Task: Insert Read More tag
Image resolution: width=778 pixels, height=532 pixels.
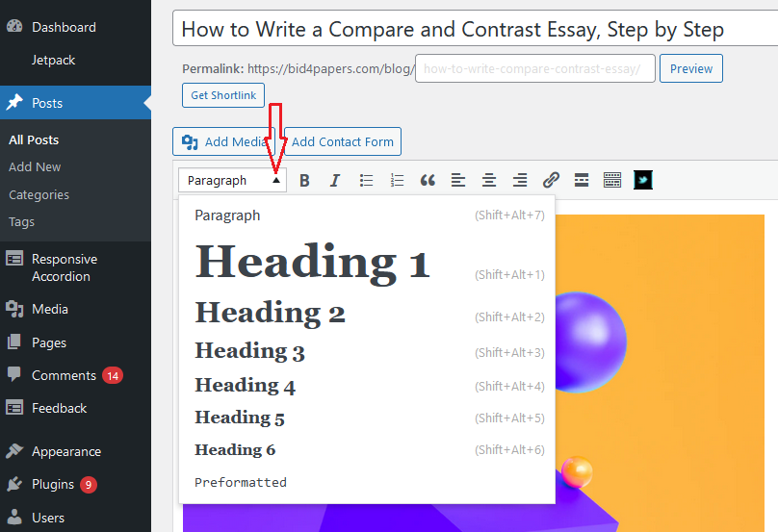Action: coord(582,181)
